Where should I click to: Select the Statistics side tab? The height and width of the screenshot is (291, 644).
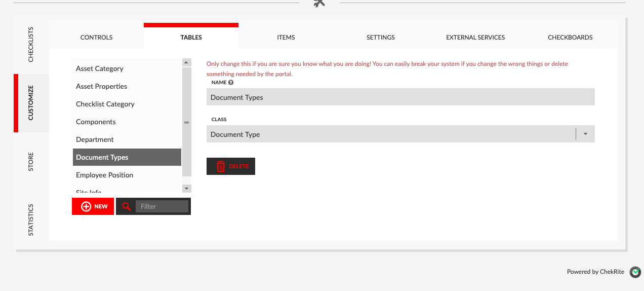pos(31,220)
